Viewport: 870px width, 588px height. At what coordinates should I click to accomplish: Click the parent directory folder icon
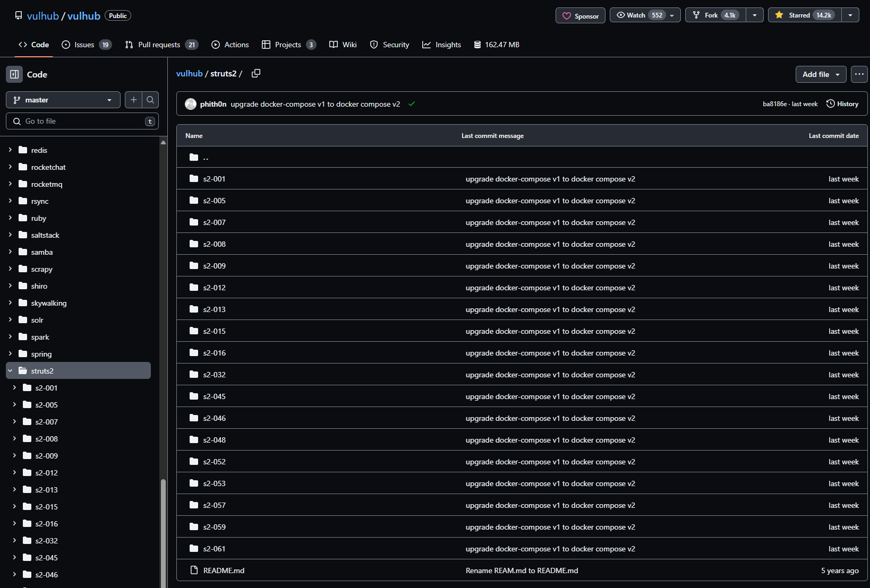coord(194,157)
